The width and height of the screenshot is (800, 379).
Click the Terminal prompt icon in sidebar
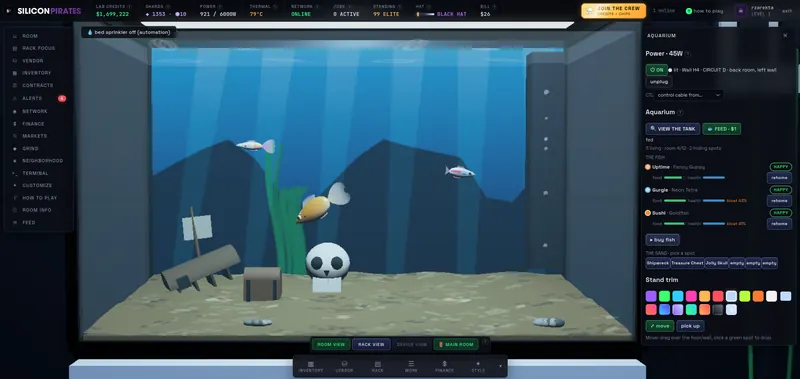pyautogui.click(x=14, y=173)
